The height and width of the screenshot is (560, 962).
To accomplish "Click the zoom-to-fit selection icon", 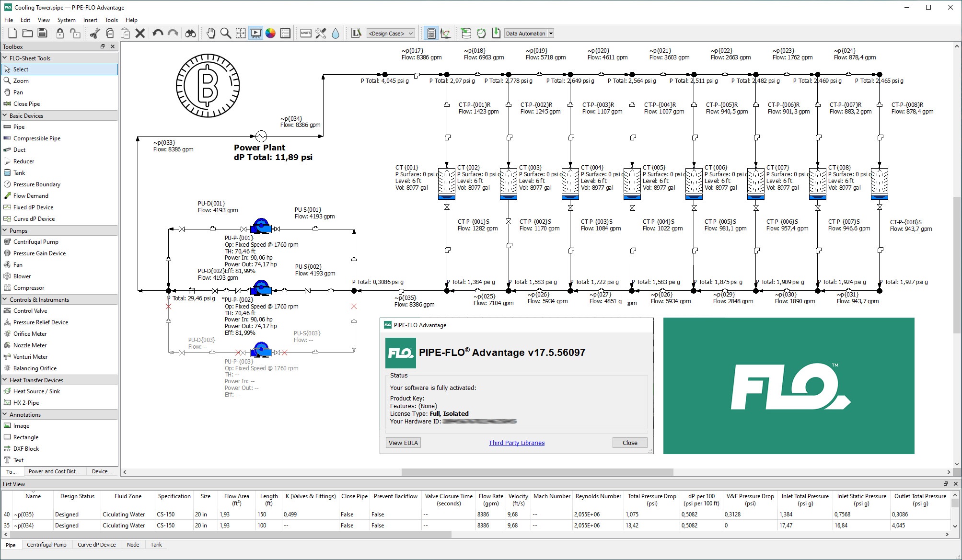I will coord(241,33).
